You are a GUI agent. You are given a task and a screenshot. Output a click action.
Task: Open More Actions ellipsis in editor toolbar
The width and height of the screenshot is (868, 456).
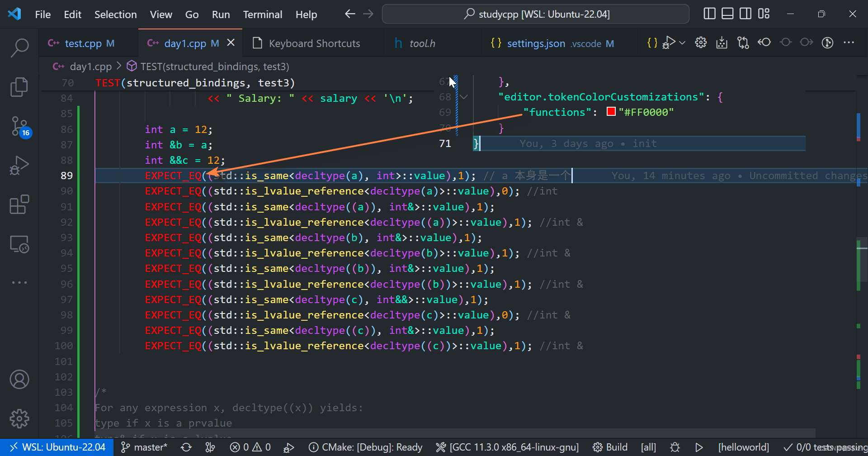coord(849,43)
